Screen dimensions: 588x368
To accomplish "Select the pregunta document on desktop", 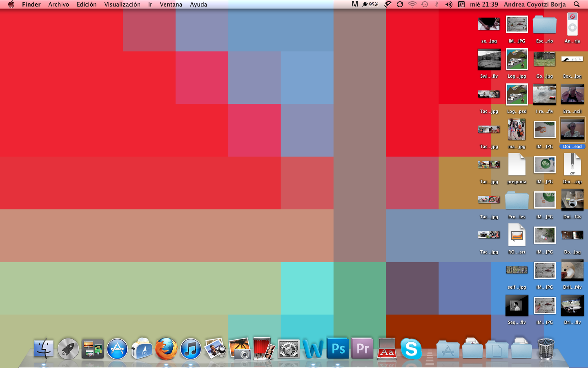I will pos(517,165).
